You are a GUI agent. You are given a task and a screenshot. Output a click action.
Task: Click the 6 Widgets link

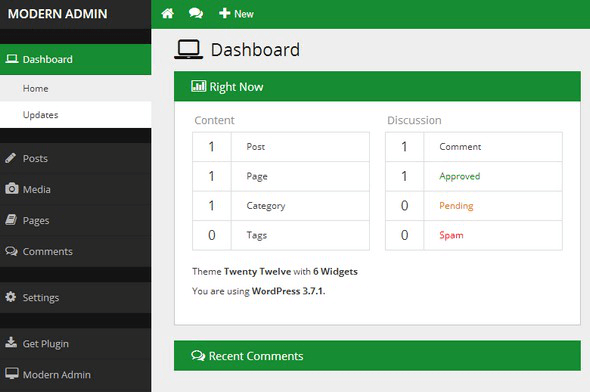click(335, 272)
